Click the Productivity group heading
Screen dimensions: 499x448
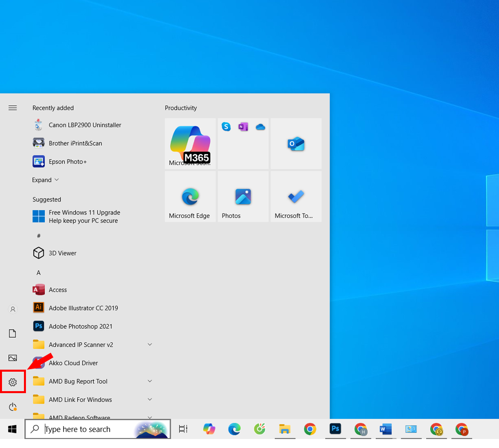[181, 108]
